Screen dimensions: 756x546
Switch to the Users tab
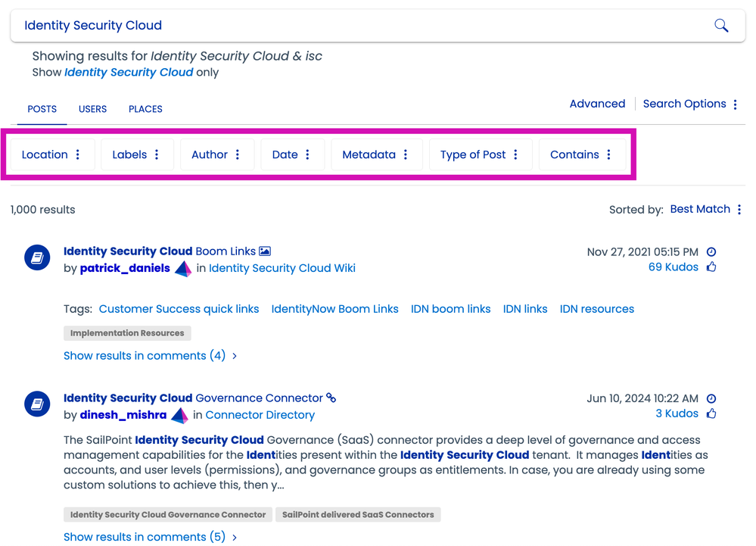92,109
